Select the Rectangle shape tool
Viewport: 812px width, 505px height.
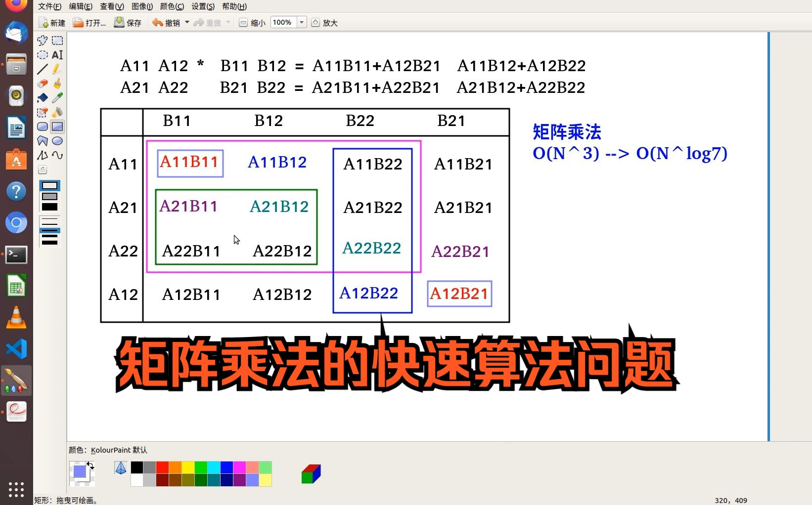click(x=57, y=126)
